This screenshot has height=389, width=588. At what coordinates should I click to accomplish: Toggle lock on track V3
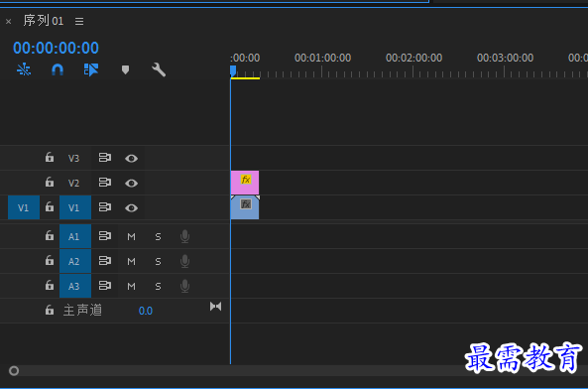coord(50,158)
